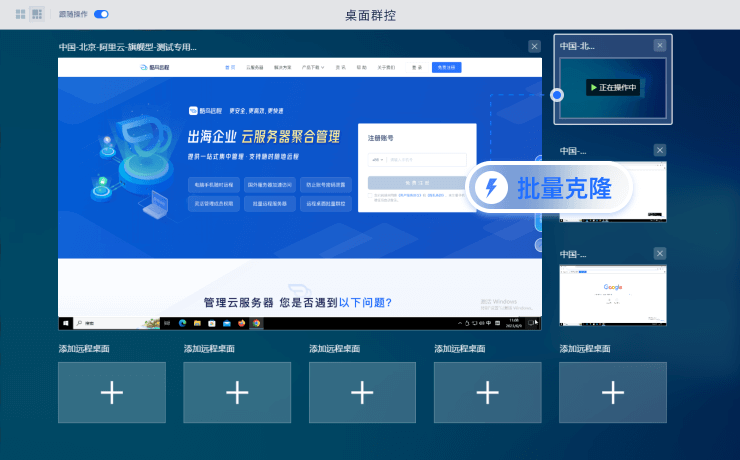Select the thumbnail marked 正在操作中
Image resolution: width=740 pixels, height=460 pixels.
coord(613,88)
